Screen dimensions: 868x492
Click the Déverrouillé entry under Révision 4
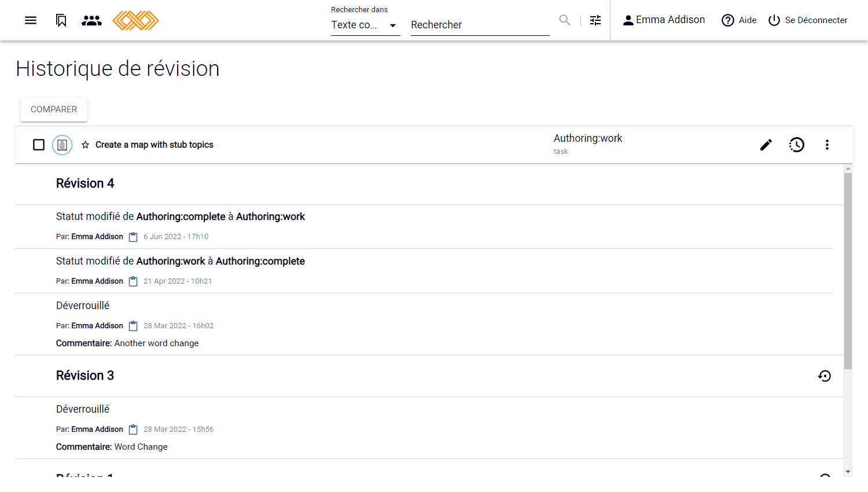tap(83, 306)
